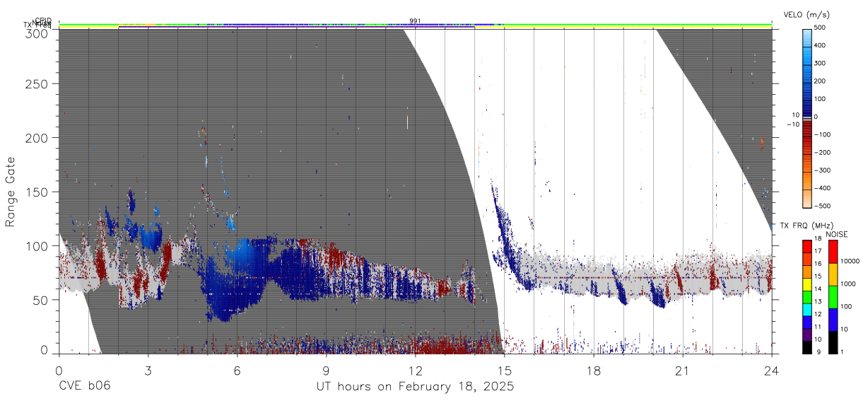Click the Range Gate y-axis title
Screen dimensions: 868x401
point(11,192)
